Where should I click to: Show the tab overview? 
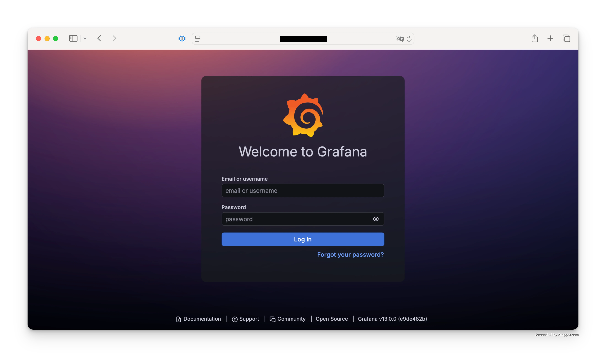coord(566,39)
